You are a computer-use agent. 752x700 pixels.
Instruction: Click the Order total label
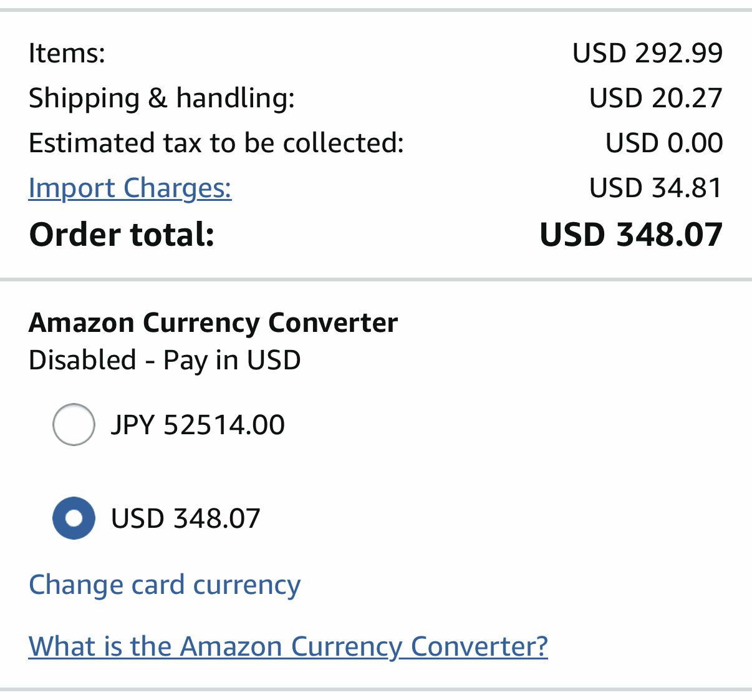[122, 235]
